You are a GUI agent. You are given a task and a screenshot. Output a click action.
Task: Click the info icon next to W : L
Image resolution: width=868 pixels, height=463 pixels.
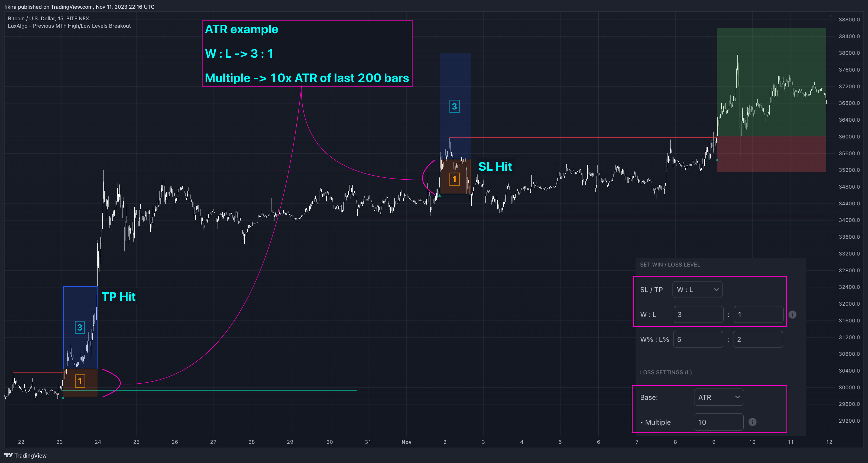pos(792,315)
